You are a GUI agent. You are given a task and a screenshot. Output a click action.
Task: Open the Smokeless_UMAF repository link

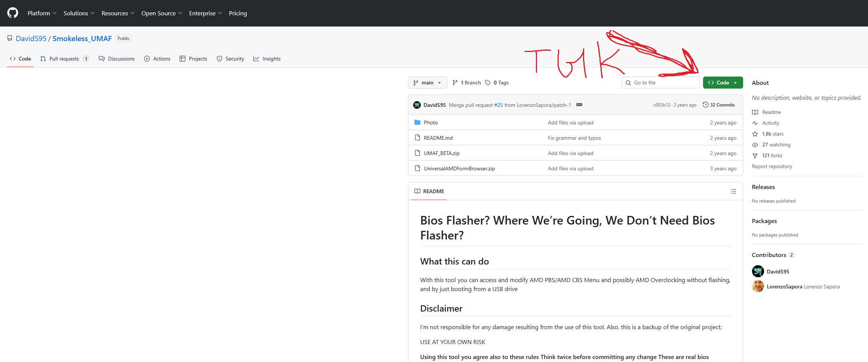[82, 38]
